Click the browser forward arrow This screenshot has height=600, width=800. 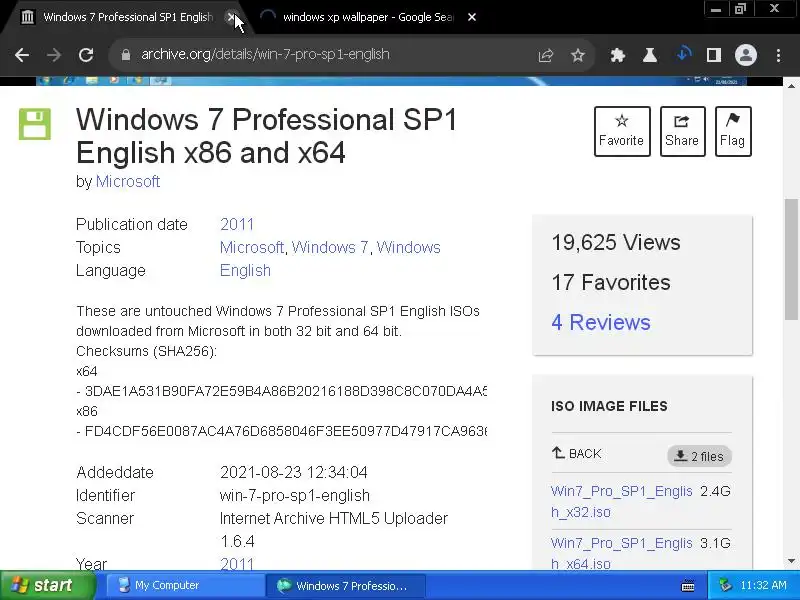[x=54, y=55]
